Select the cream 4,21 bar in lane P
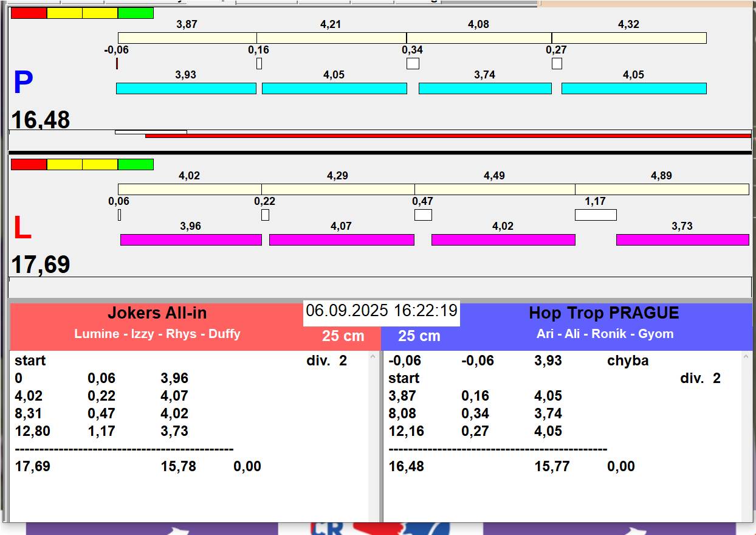756x535 pixels. click(332, 38)
